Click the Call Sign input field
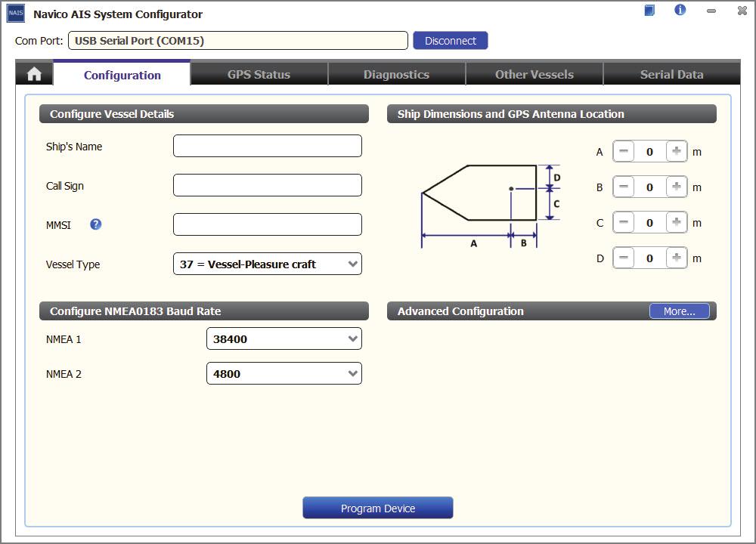Screen dimensions: 756x544 (x=268, y=185)
